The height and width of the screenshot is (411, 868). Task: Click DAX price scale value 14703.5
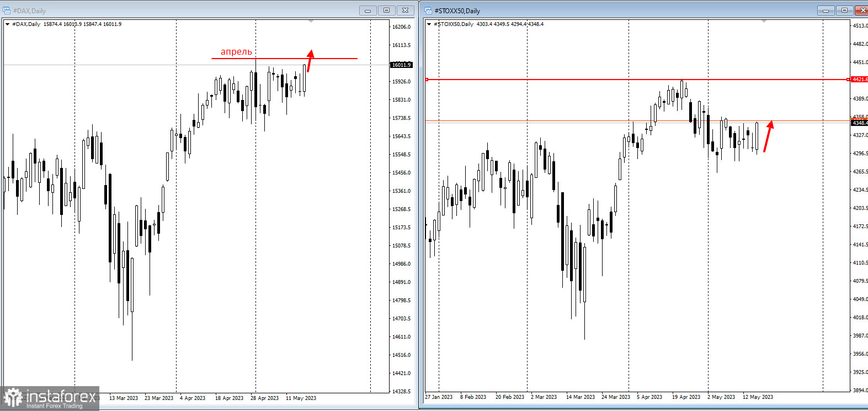click(401, 319)
